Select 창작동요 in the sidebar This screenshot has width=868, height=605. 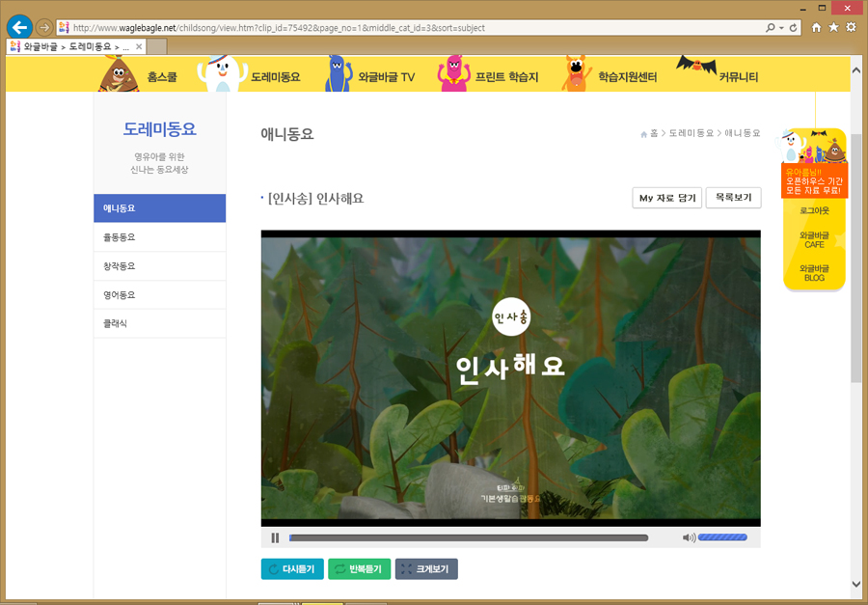coord(159,266)
